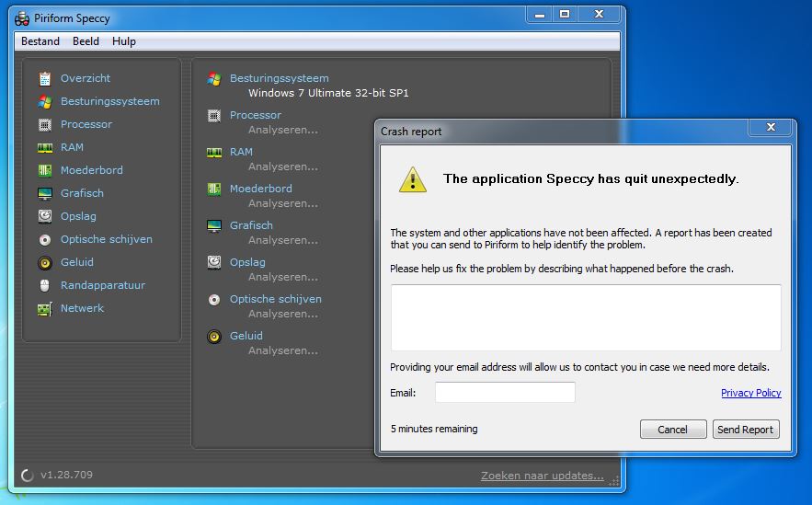Minimize the Piriform Speccy window
812x505 pixels.
point(539,15)
